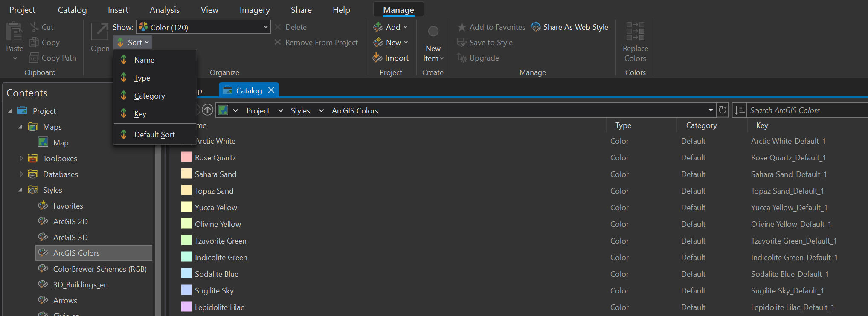Click the Delete X icon
Image resolution: width=868 pixels, height=316 pixels.
pyautogui.click(x=278, y=27)
